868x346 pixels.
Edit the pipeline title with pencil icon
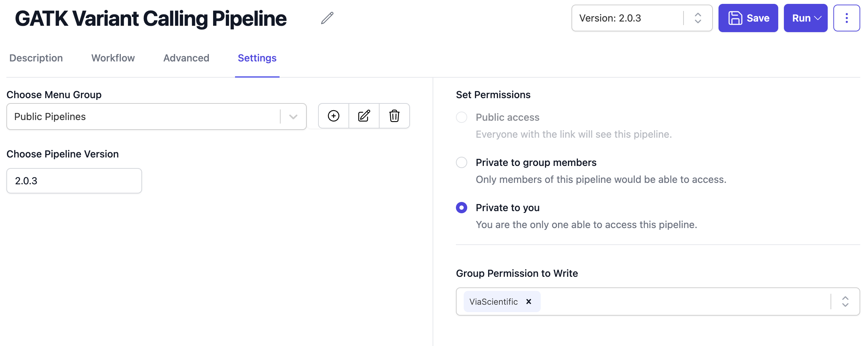[x=327, y=18]
